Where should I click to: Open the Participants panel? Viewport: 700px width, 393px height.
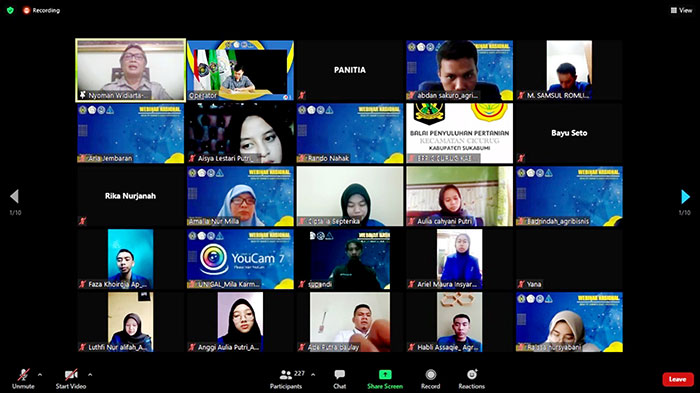286,379
